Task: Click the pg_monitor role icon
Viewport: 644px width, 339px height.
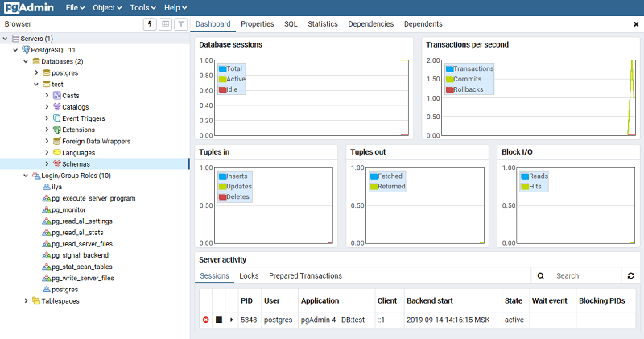Action: point(47,209)
